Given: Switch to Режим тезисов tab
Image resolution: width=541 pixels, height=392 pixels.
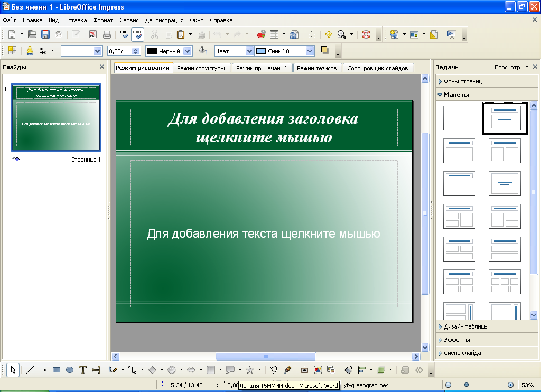Looking at the screenshot, I should pos(317,68).
